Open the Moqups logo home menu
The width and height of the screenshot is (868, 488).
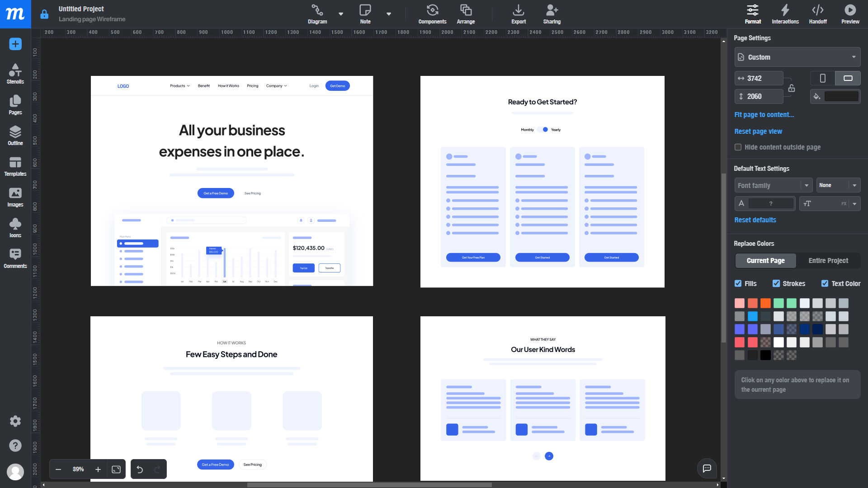coord(15,14)
